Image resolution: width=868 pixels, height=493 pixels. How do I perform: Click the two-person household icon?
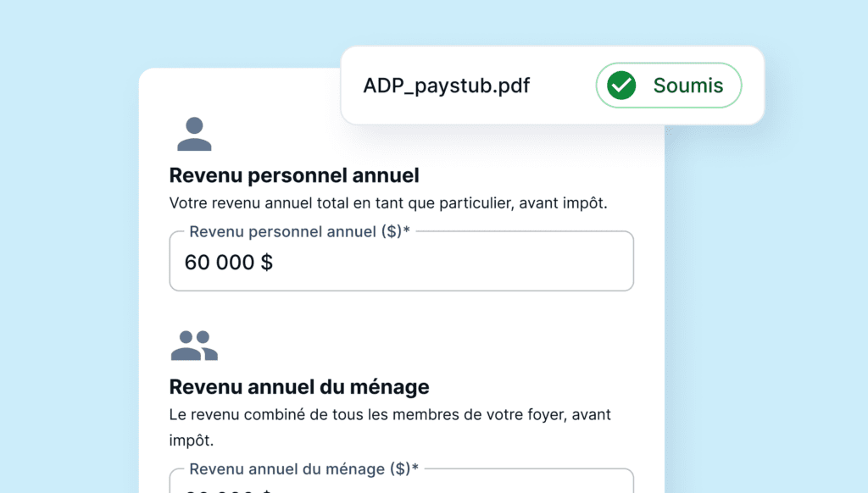(194, 345)
